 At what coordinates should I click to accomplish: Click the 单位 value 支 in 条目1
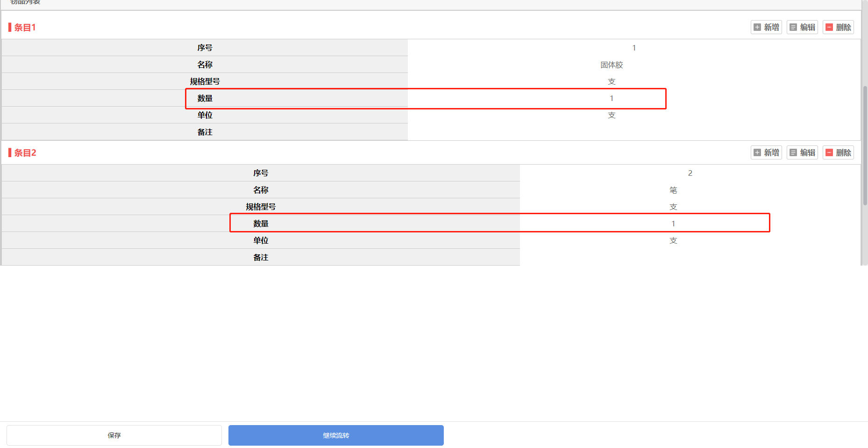pos(612,115)
